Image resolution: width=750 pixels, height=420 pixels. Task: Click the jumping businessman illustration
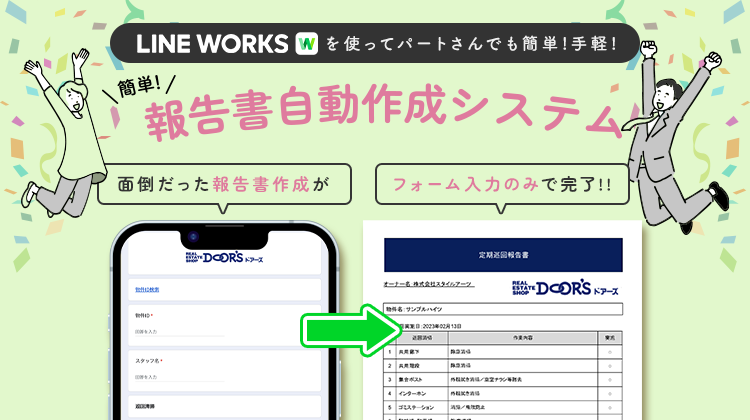[677, 136]
